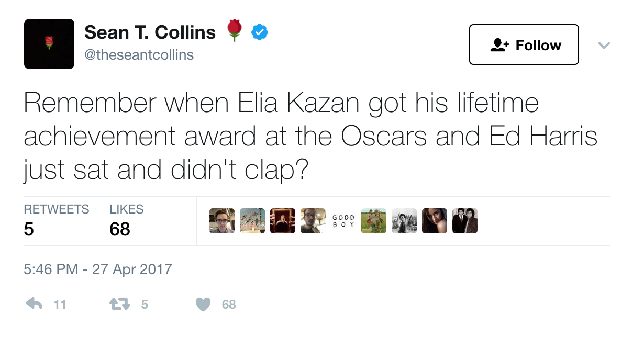Open the green field liker avatar
The height and width of the screenshot is (337, 644).
[374, 221]
